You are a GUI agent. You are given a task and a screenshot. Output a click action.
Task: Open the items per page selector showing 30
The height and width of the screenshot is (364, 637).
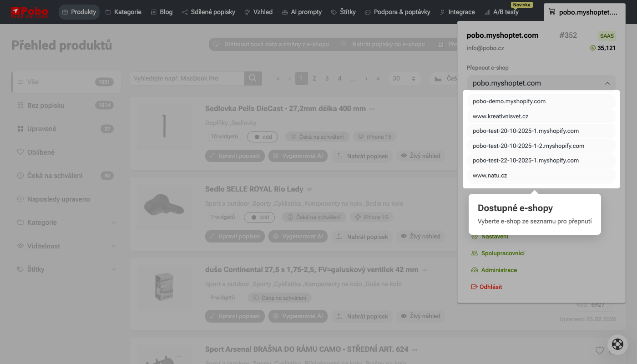click(404, 78)
